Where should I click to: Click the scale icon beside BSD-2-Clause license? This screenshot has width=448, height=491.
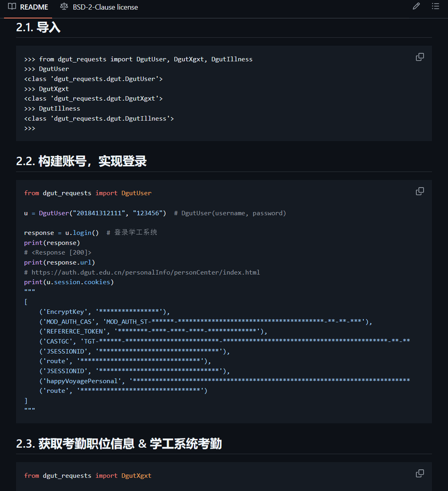[63, 7]
